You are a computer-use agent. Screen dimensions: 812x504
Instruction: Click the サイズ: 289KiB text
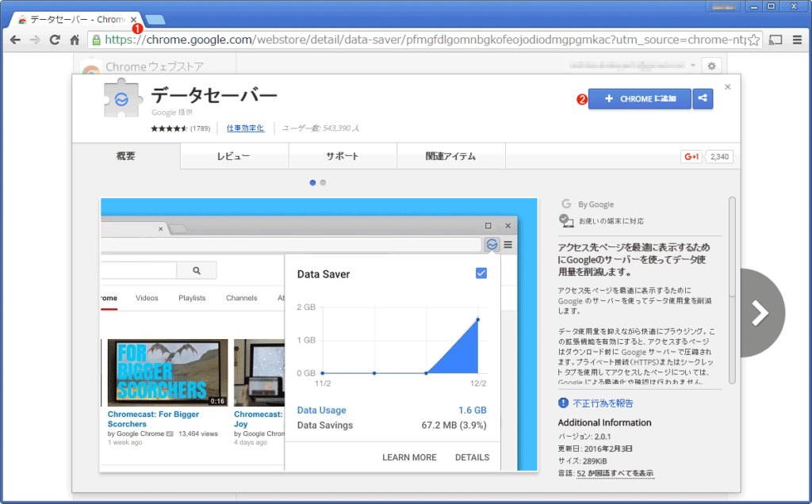coord(583,461)
